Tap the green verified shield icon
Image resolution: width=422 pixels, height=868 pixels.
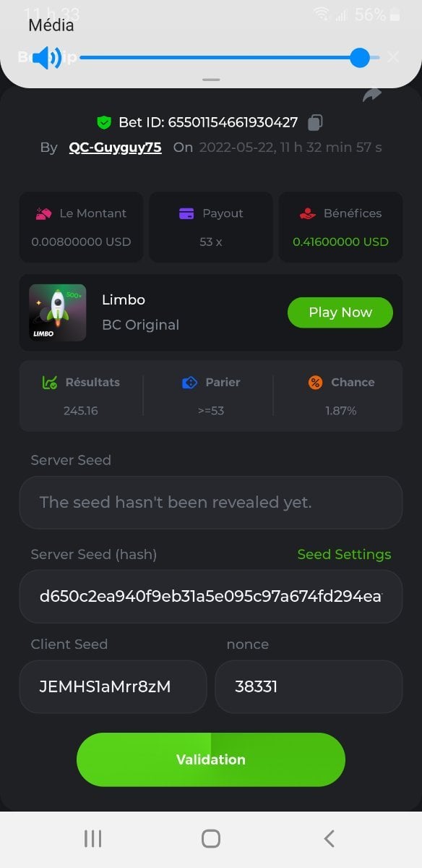[104, 122]
